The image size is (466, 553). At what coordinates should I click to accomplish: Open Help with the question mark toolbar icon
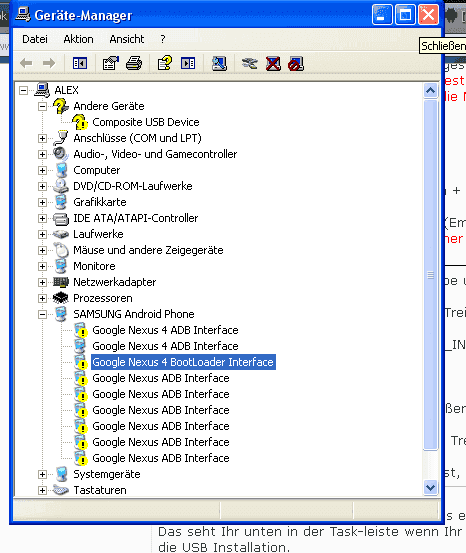coord(165,63)
